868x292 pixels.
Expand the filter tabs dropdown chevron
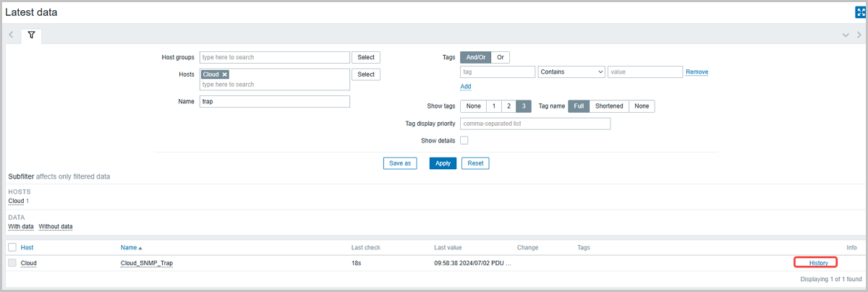pyautogui.click(x=846, y=35)
